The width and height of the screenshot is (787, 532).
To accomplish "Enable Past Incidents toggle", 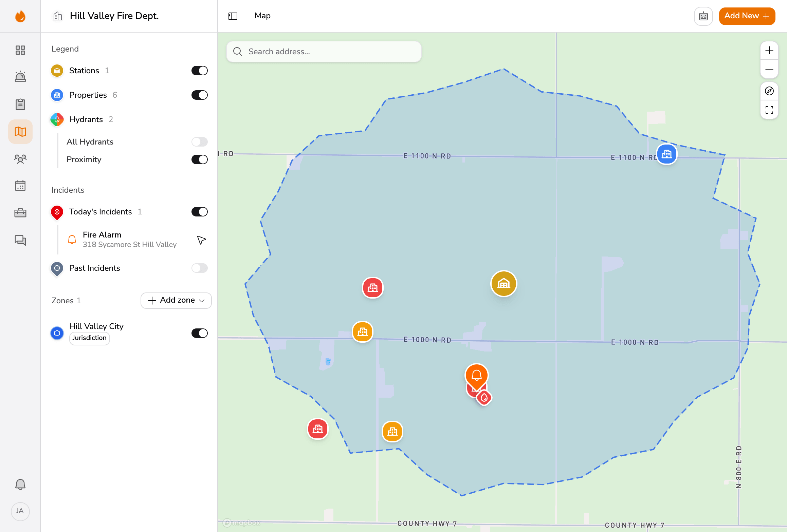I will click(x=200, y=268).
